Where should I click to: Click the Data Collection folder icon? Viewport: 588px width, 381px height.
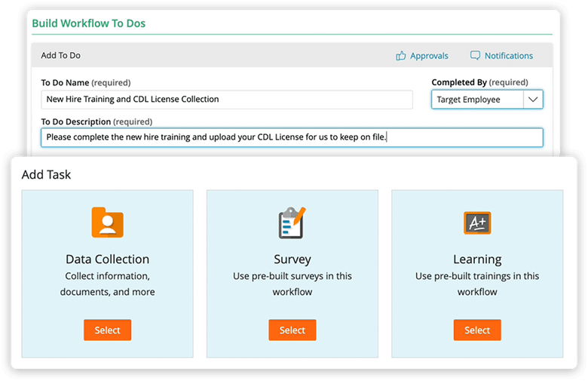click(108, 223)
